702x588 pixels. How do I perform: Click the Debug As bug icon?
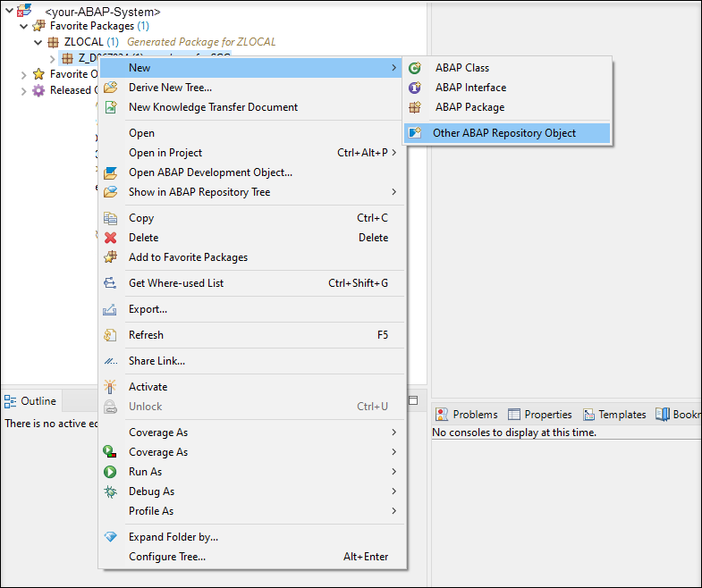coord(110,491)
